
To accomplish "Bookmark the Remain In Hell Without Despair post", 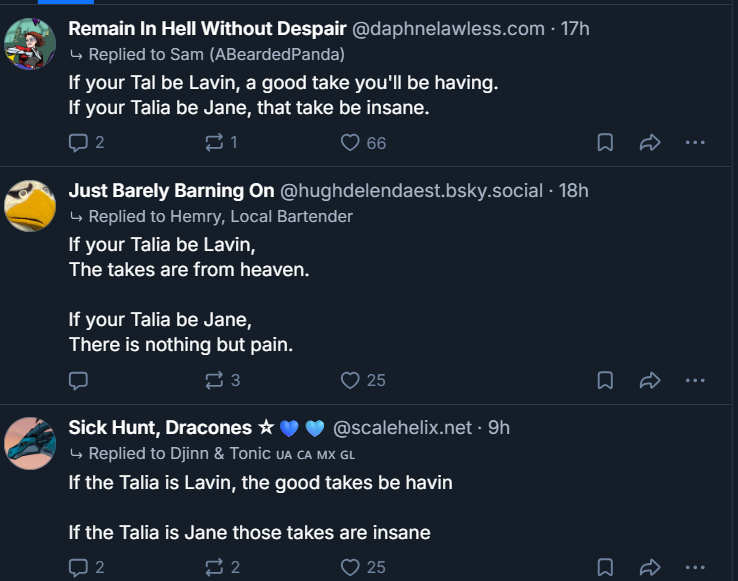I will pyautogui.click(x=605, y=143).
